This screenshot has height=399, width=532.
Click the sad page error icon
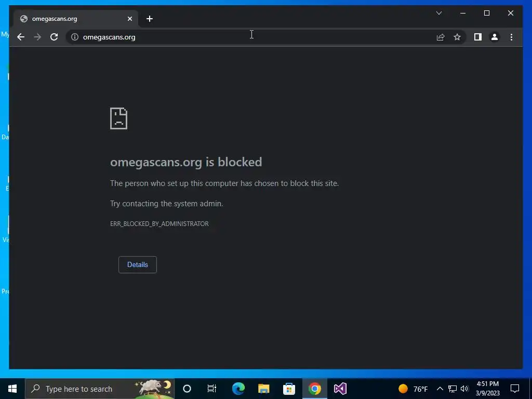pos(119,118)
